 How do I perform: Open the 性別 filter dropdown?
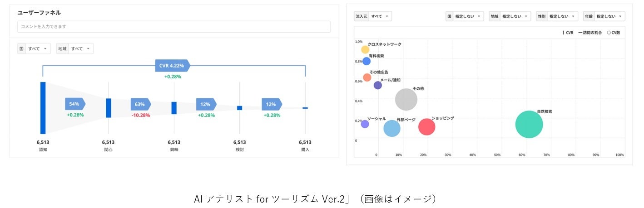click(557, 16)
